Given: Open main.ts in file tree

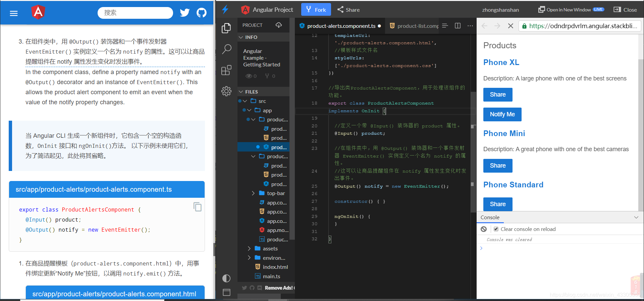Looking at the screenshot, I should click(x=267, y=276).
